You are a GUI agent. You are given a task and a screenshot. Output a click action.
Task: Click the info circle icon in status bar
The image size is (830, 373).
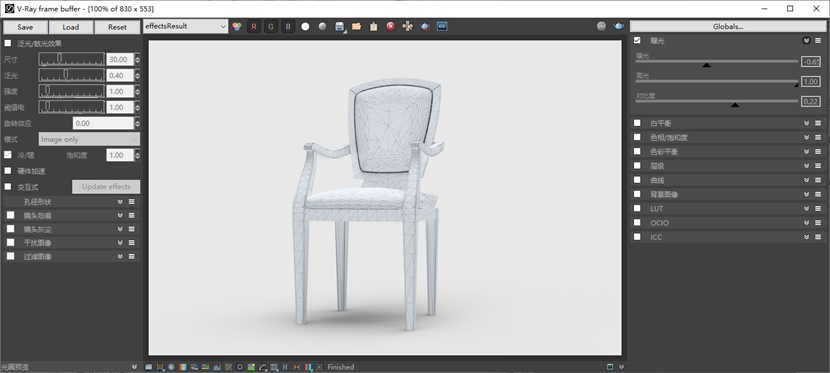tap(171, 367)
